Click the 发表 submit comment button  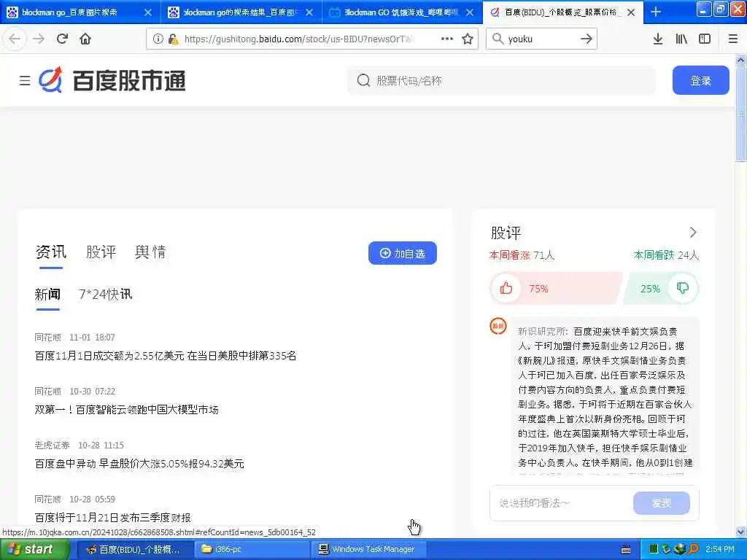coord(661,503)
